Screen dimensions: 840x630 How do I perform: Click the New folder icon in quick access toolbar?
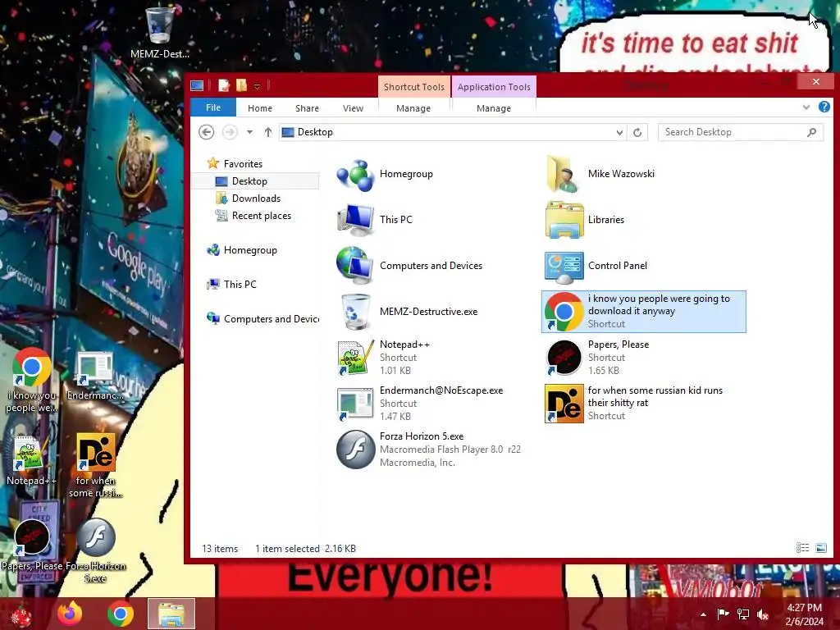click(x=242, y=85)
